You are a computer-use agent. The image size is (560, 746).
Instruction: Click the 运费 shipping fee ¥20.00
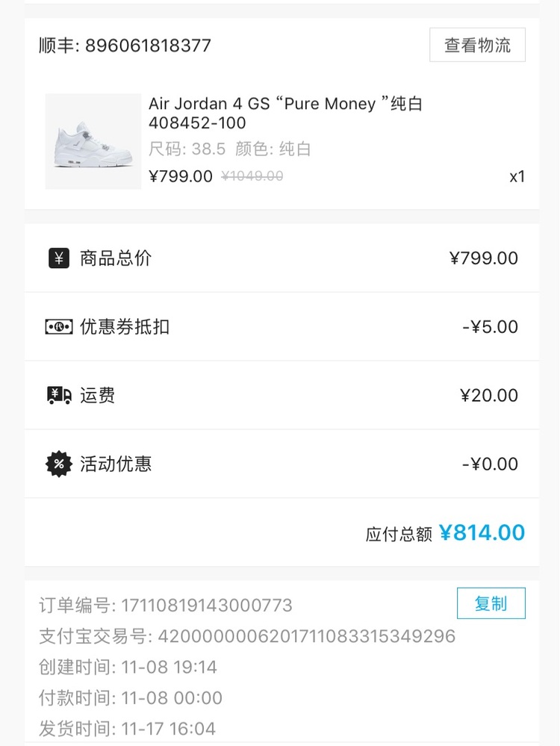click(x=489, y=395)
